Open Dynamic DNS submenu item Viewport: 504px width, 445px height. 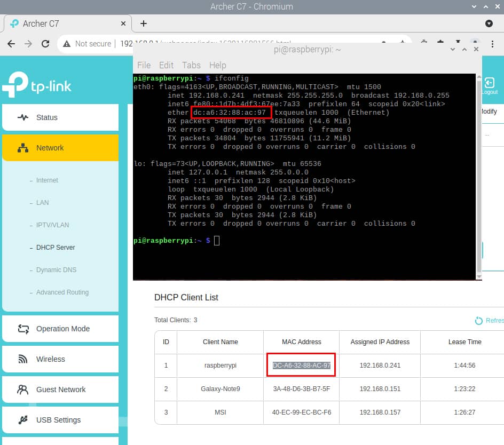point(56,270)
